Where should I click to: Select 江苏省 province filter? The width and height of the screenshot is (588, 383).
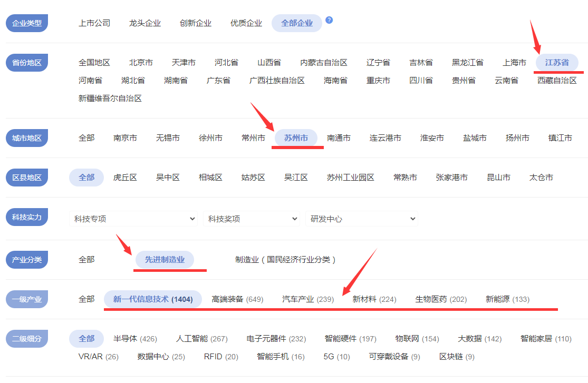click(557, 63)
